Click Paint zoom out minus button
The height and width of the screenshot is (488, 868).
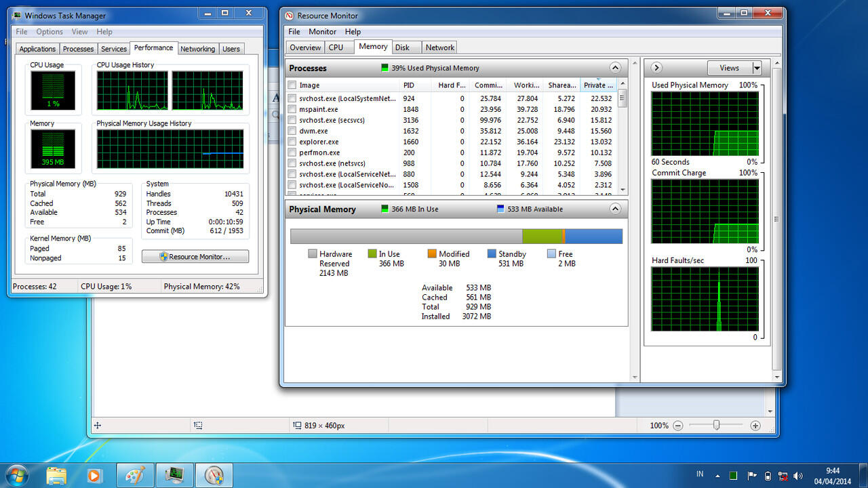click(677, 426)
